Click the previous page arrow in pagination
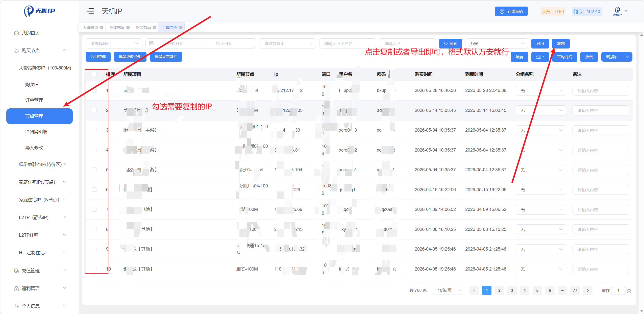Screen dimensions: 644x314 point(474,291)
